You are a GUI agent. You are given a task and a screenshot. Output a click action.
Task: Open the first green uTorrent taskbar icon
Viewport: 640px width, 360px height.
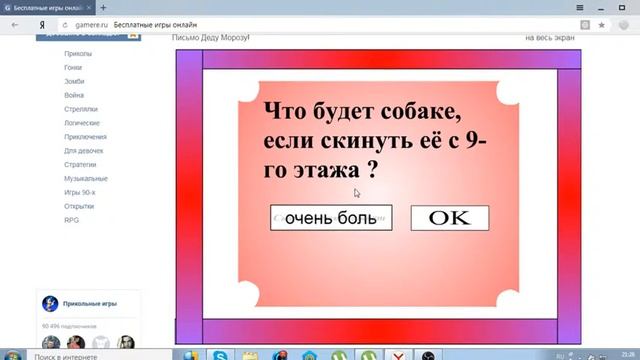point(339,355)
